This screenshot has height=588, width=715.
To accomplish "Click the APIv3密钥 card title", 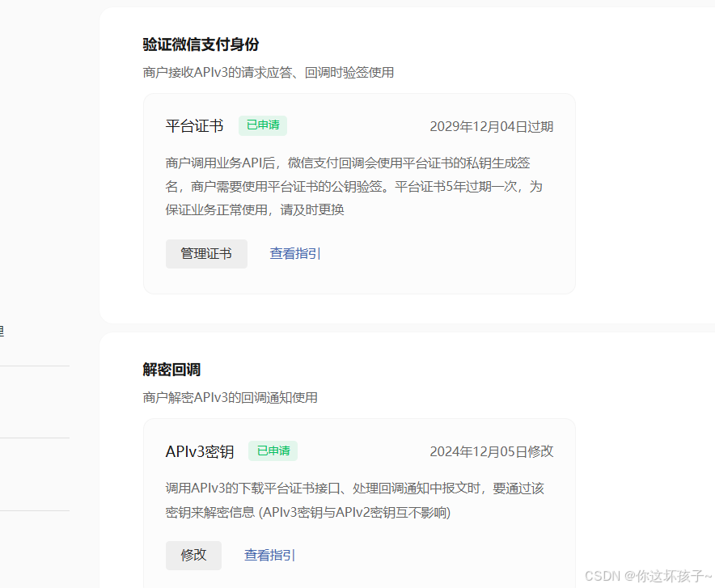I will point(200,451).
